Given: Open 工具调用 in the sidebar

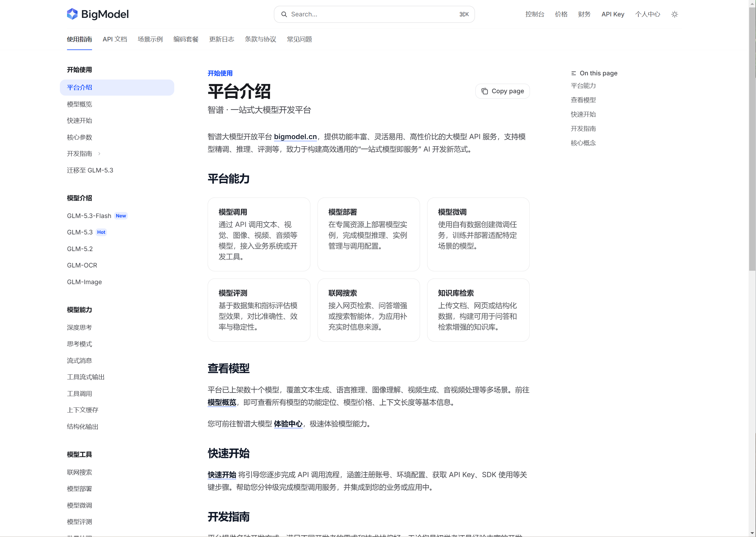Looking at the screenshot, I should 79,394.
